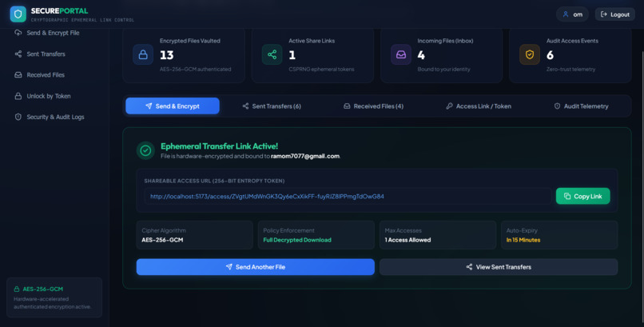Image resolution: width=644 pixels, height=327 pixels.
Task: Click the blue lock icon in Encrypted Files Vaulted card
Action: [x=143, y=54]
